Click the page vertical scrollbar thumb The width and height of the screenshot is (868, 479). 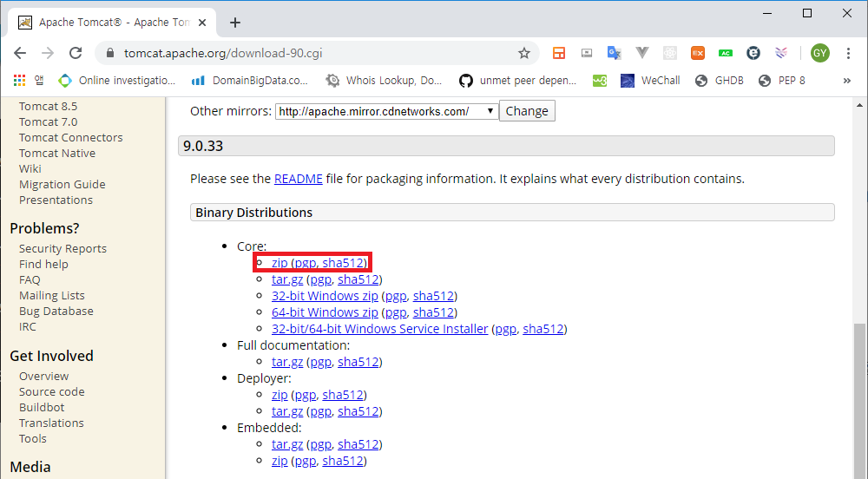[x=859, y=401]
